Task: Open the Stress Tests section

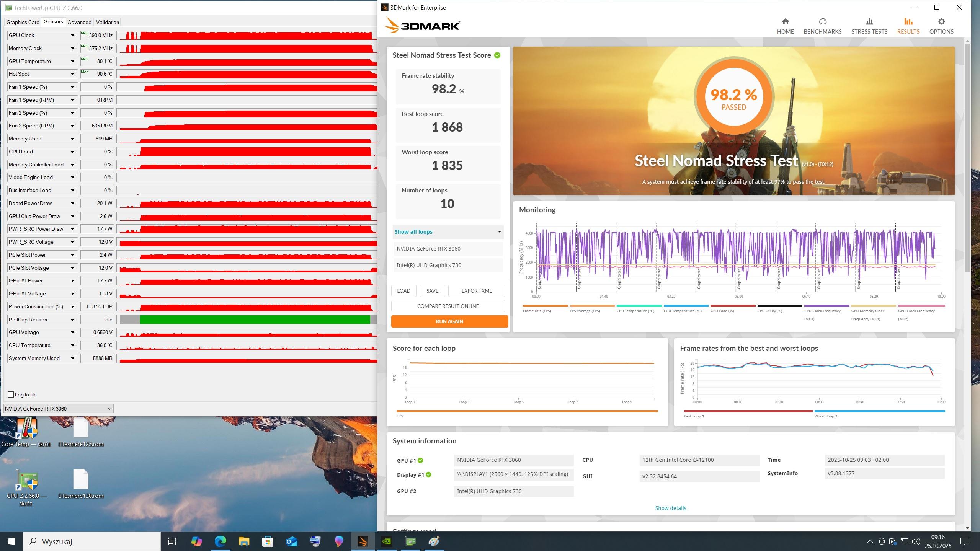Action: click(x=869, y=26)
